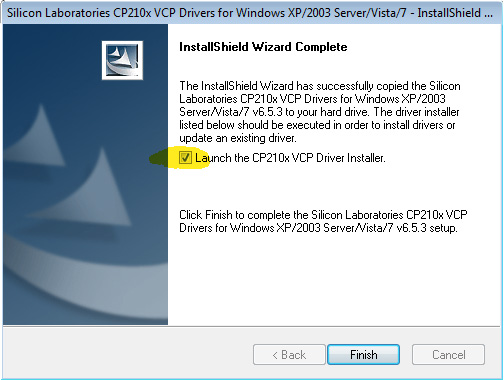Click the paragraph starting 'The InstallShield Wizard has successfully'
This screenshot has height=380, width=504.
pos(320,112)
